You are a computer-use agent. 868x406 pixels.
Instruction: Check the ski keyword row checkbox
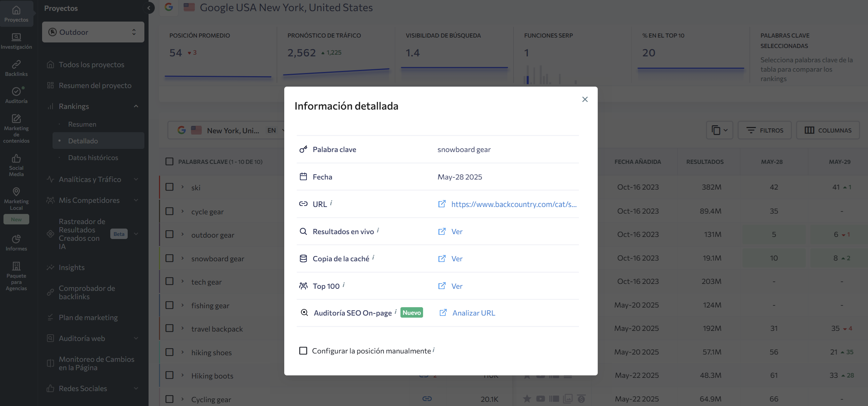(x=169, y=187)
